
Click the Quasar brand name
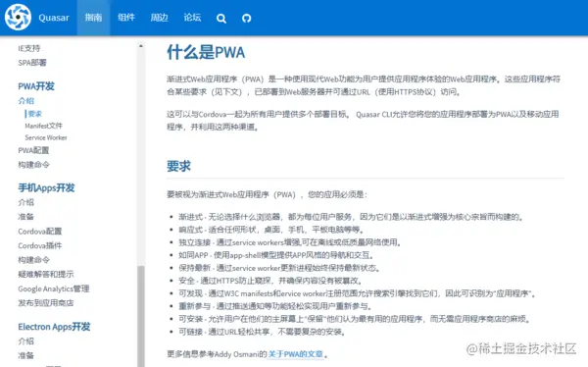pos(54,18)
